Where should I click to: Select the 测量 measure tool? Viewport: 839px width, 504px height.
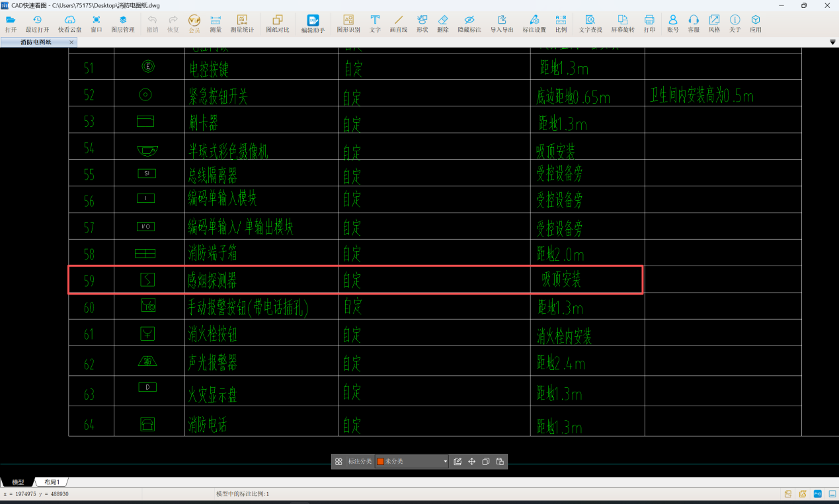[216, 24]
